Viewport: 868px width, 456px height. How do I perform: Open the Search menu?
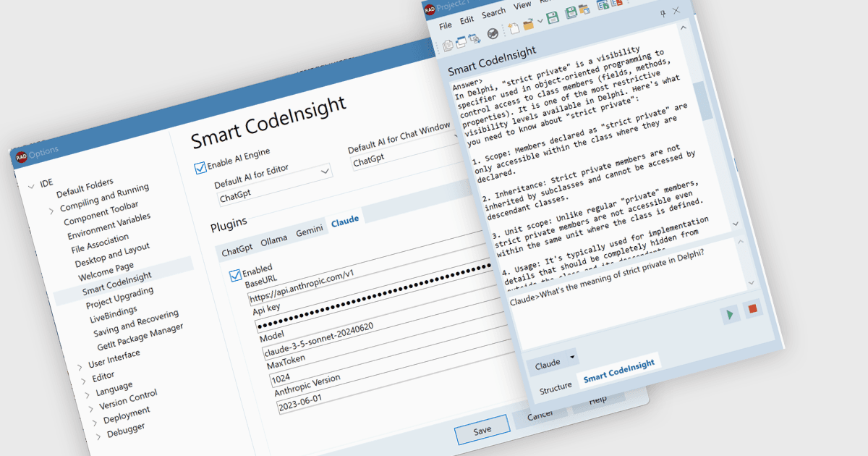tap(493, 13)
